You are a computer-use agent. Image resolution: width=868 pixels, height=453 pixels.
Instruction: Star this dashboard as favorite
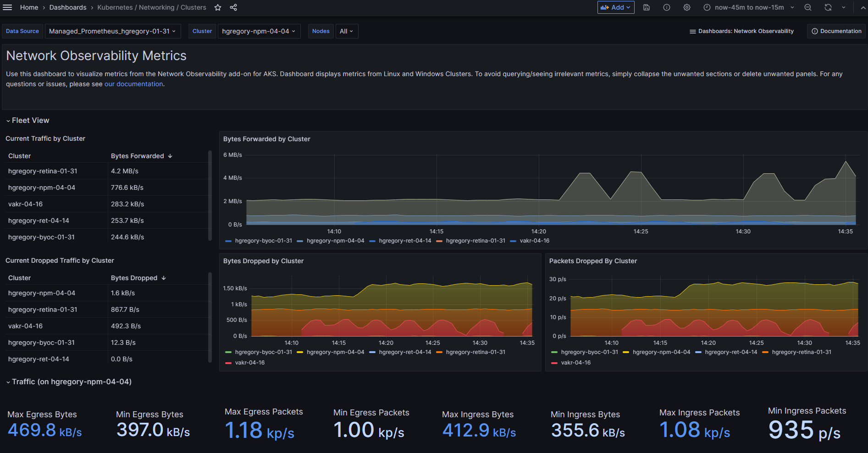218,7
